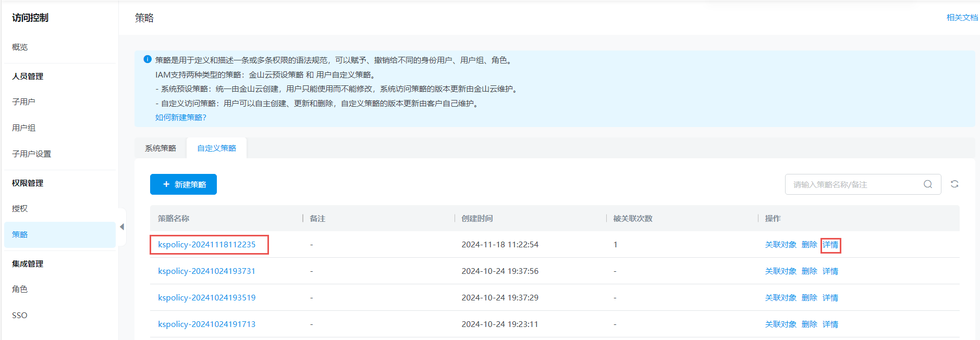Go to 概览 in sidebar

tap(20, 47)
